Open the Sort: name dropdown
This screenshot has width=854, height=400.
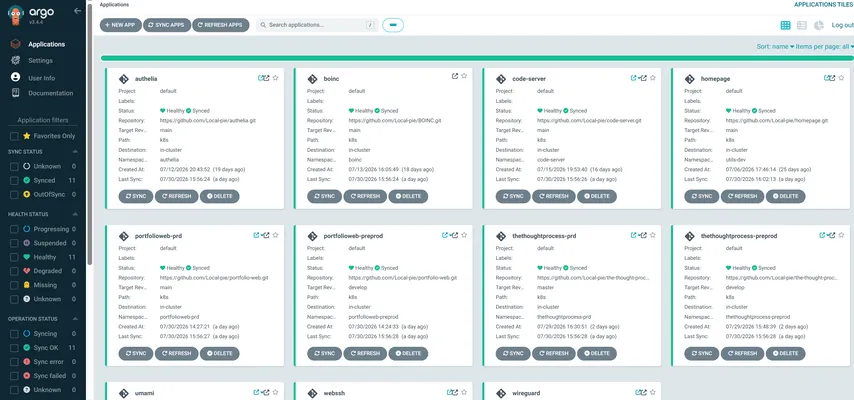[775, 47]
